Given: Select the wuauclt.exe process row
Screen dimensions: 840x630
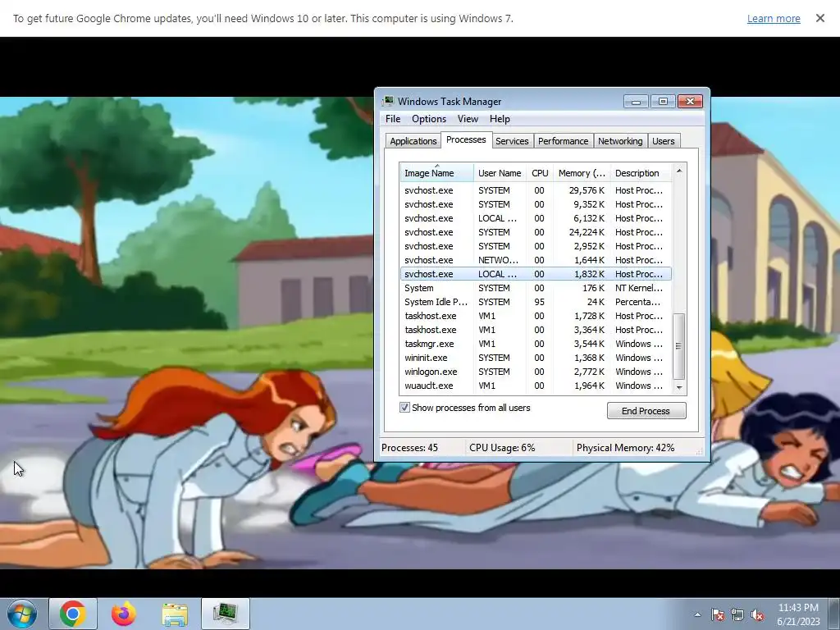Looking at the screenshot, I should pyautogui.click(x=536, y=386).
